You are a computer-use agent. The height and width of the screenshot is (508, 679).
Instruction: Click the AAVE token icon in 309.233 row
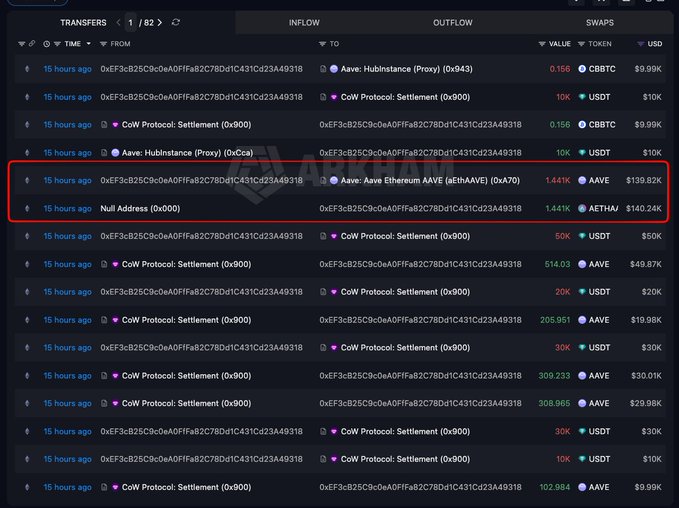click(582, 375)
